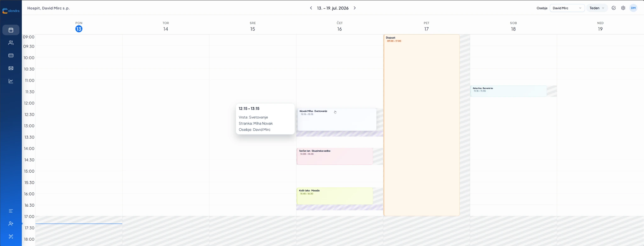The width and height of the screenshot is (644, 246).
Task: Click the date range 13. – 19. jul. 2026
Action: (333, 8)
